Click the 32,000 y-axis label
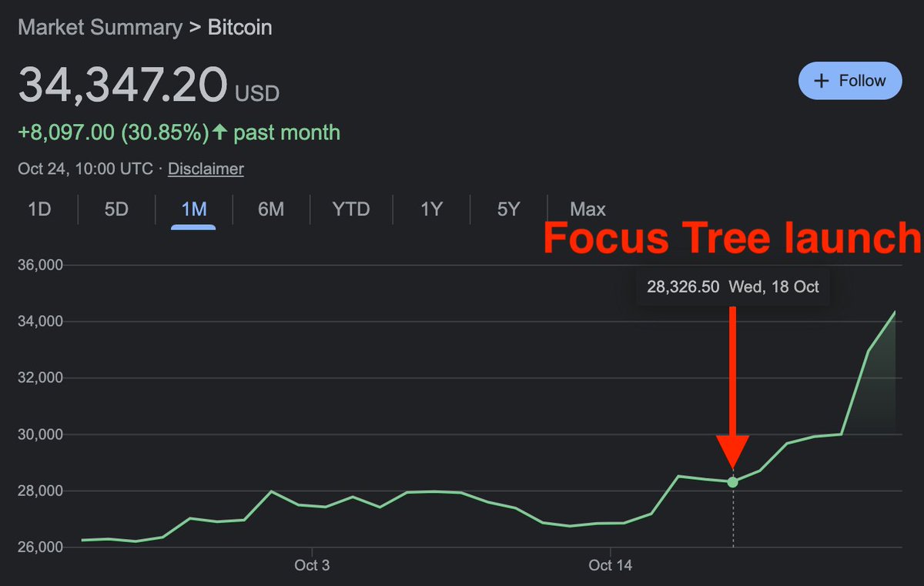This screenshot has height=586, width=924. click(x=39, y=378)
